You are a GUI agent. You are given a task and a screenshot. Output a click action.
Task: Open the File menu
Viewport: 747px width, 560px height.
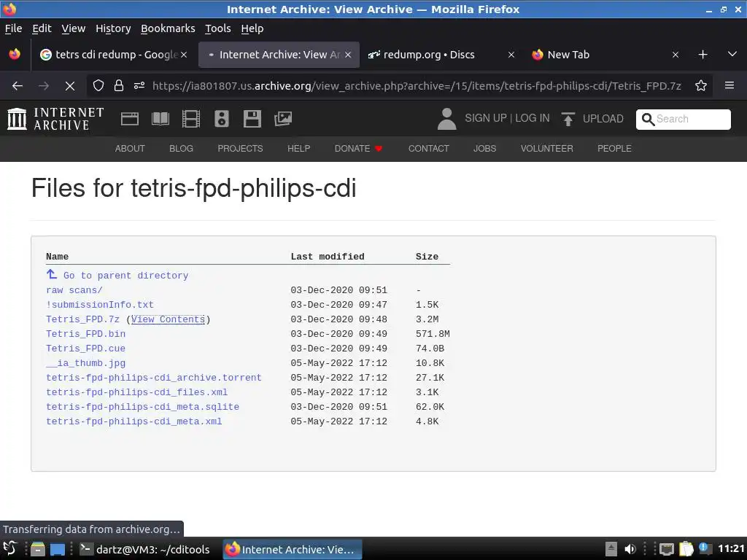pos(13,28)
